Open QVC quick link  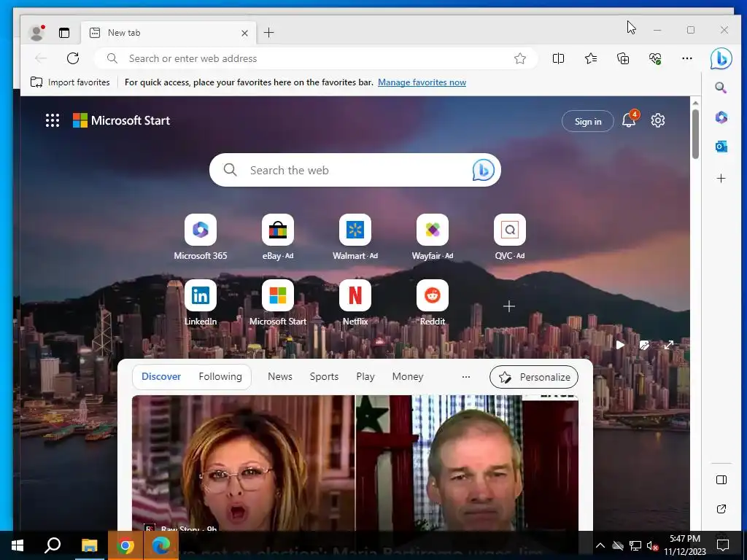(x=510, y=237)
